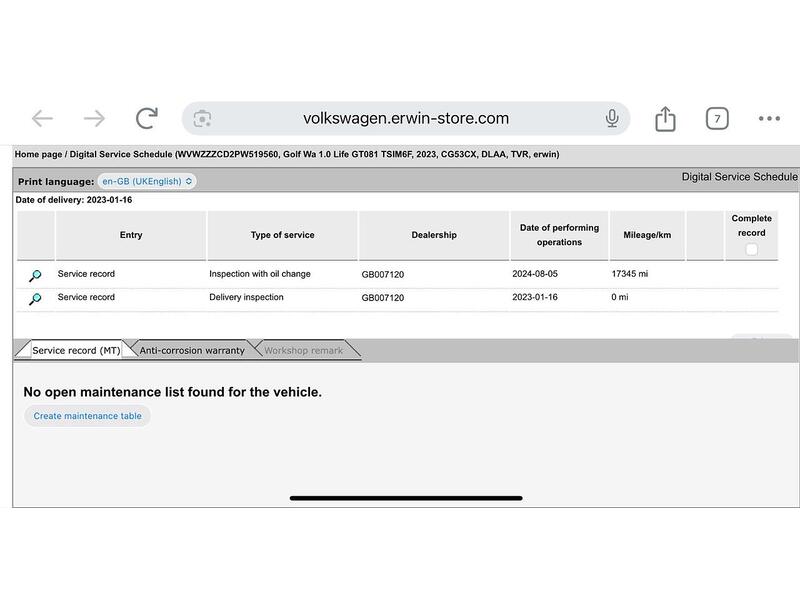Tap the volkswagen.erwin-store.com address field
Viewport: 800px width, 600px height.
(405, 119)
